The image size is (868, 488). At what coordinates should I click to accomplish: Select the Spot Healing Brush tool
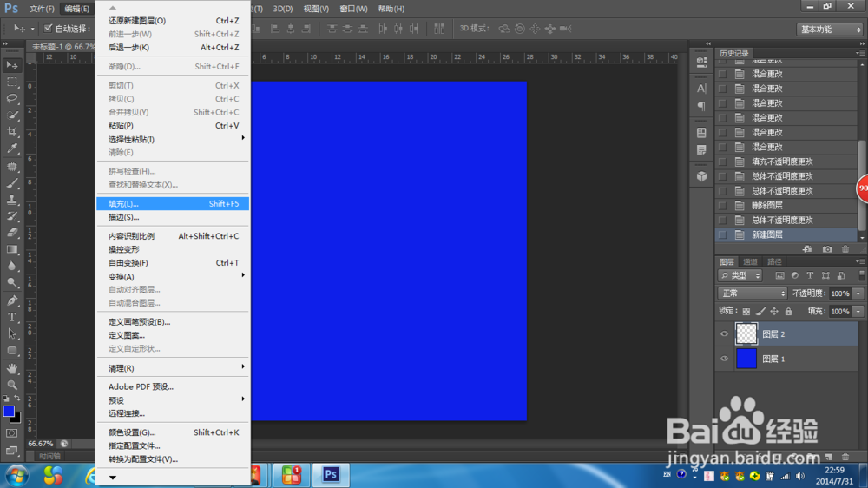point(11,166)
